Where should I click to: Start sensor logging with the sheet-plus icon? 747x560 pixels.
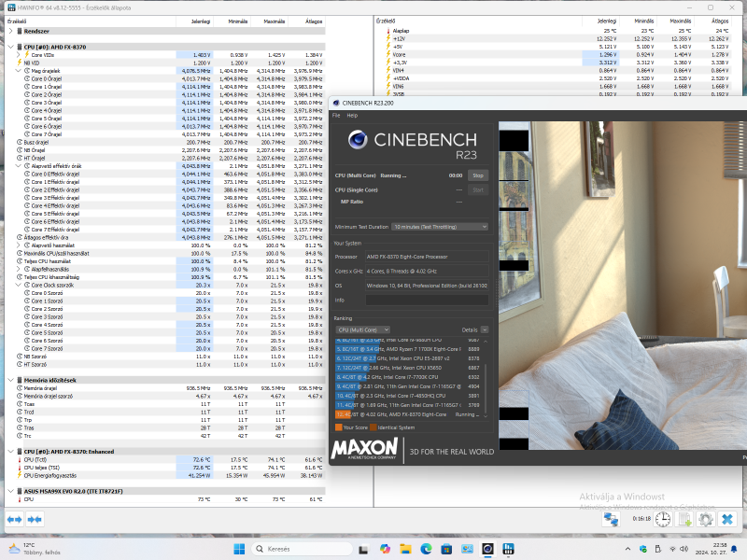(x=684, y=519)
